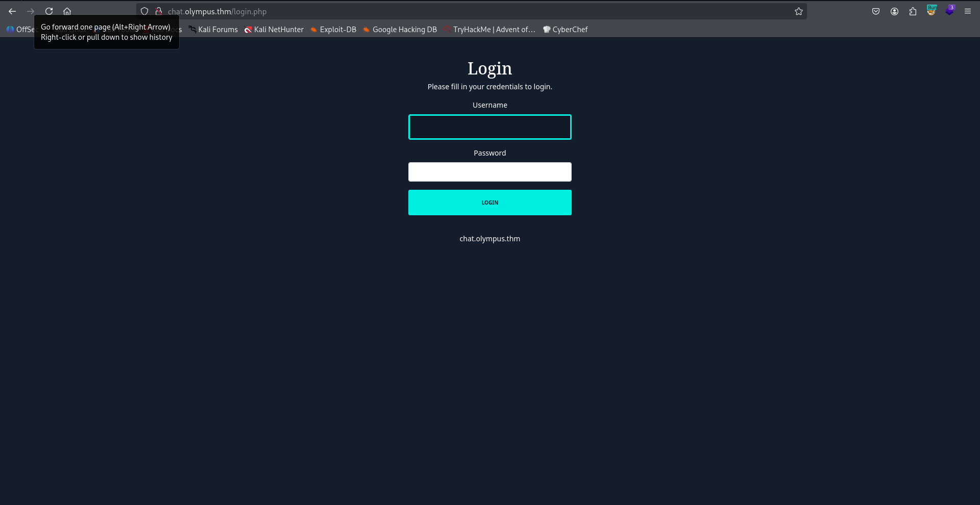Click the tracking protection shield icon

point(144,11)
